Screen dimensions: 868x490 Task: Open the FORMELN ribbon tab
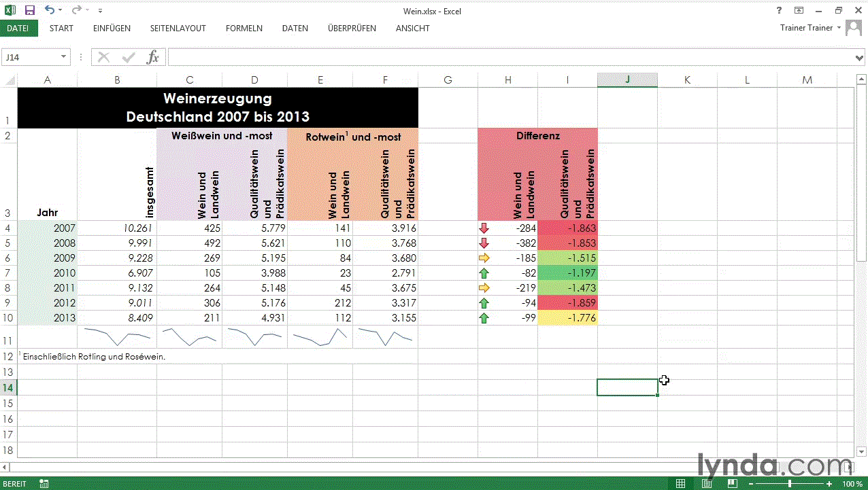tap(244, 29)
